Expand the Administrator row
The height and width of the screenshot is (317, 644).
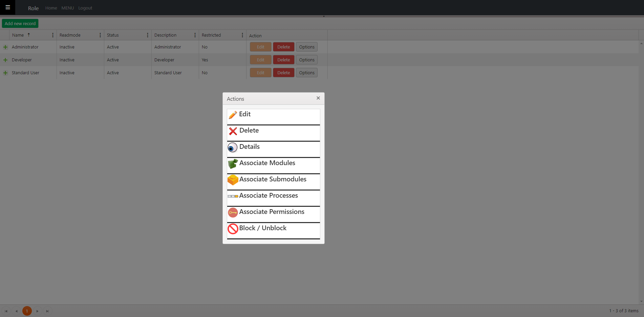pyautogui.click(x=5, y=47)
